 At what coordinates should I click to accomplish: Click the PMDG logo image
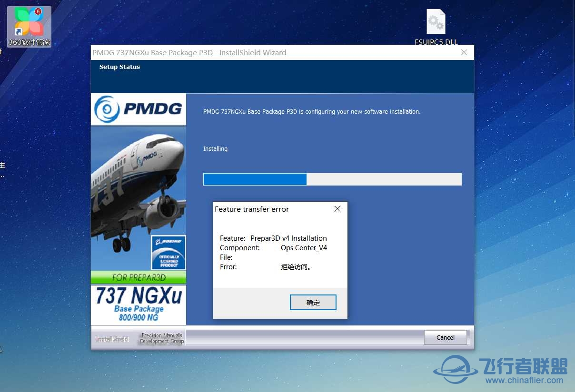click(139, 109)
